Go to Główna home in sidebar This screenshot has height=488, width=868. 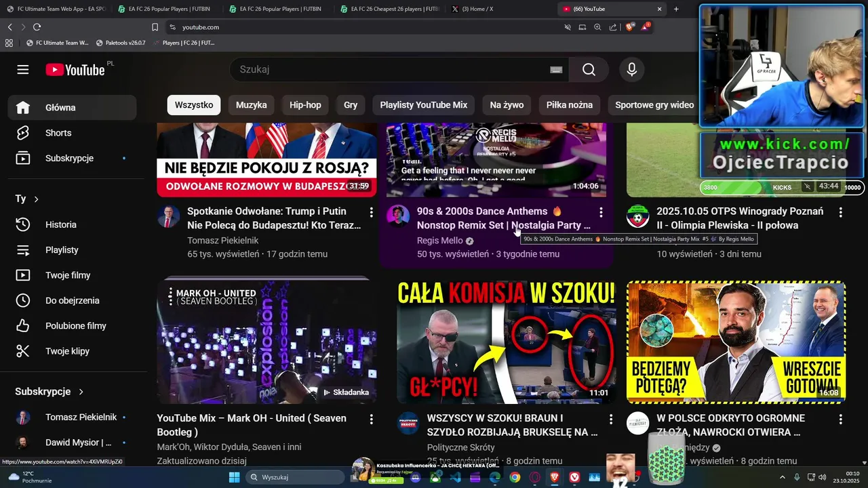click(72, 108)
